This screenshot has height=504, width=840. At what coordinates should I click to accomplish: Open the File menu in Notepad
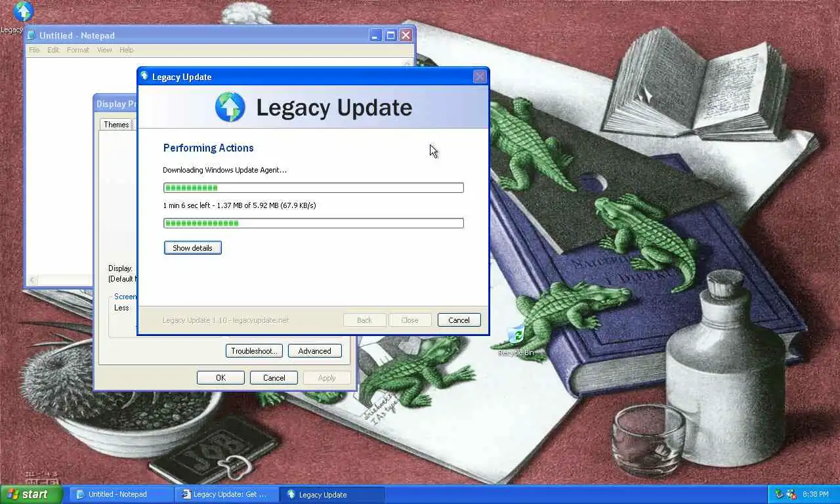pos(34,50)
